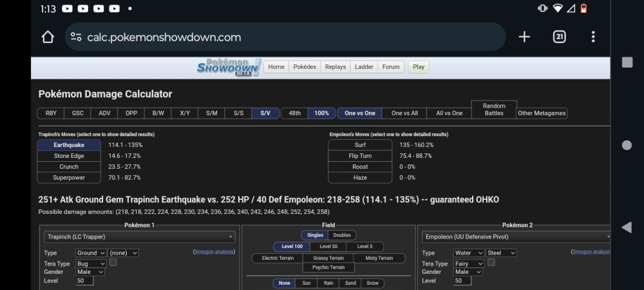Viewport: 644px width, 290px height.
Task: Click the green Play button
Action: tap(419, 67)
